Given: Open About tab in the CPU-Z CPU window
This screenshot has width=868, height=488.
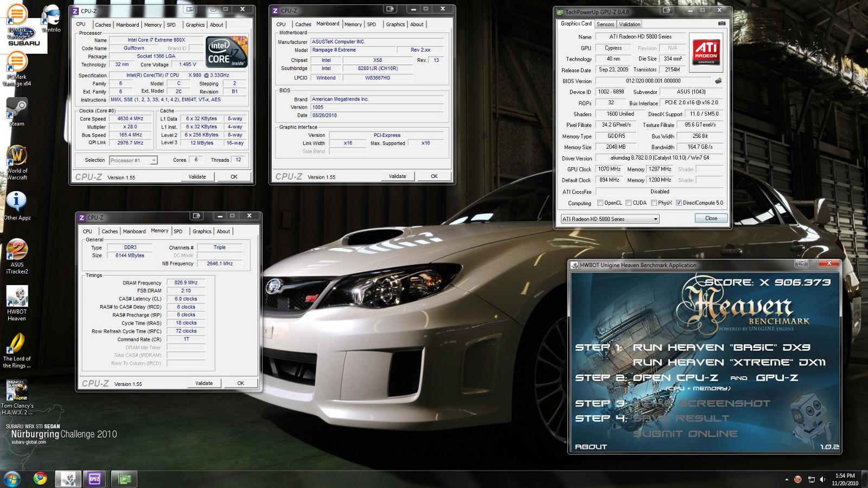Looking at the screenshot, I should pyautogui.click(x=216, y=25).
